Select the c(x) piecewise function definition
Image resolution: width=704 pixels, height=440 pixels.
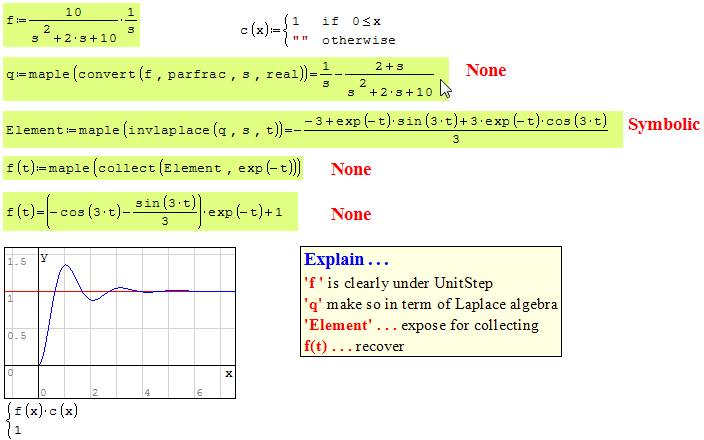(317, 30)
